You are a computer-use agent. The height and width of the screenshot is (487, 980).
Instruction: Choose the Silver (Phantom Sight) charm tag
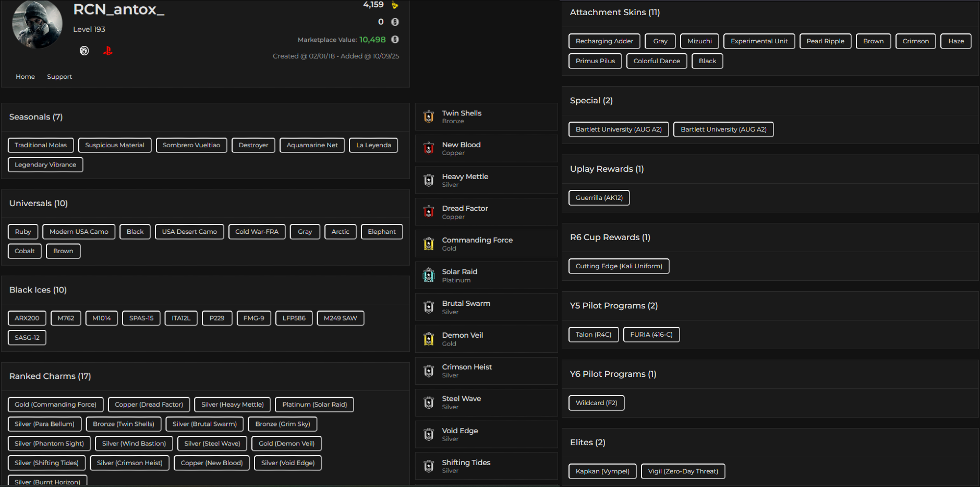click(50, 444)
